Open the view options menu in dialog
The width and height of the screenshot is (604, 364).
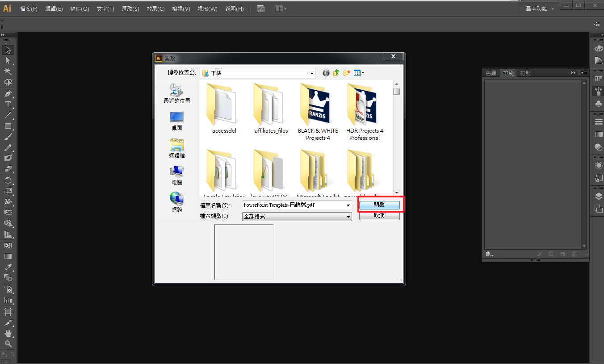[x=359, y=73]
